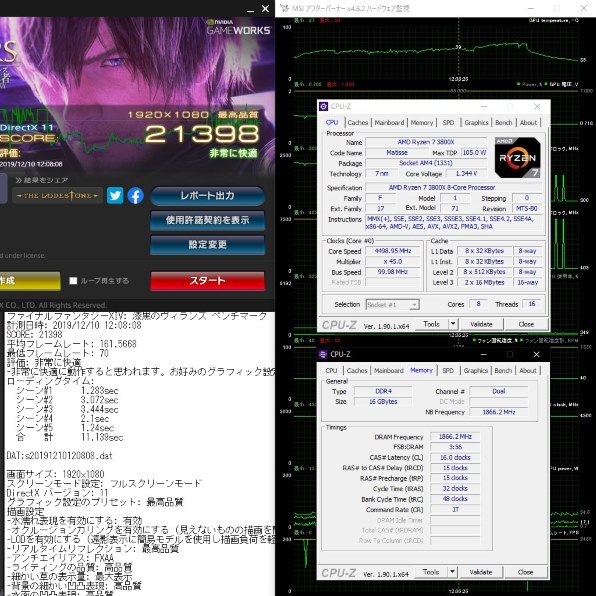Click Validate in lower CPU-Z window

click(x=480, y=572)
